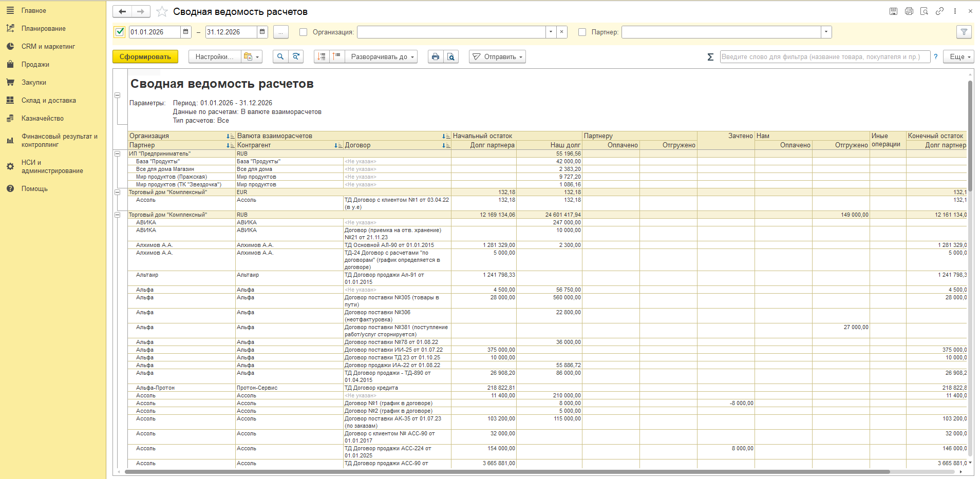980x479 pixels.
Task: Print report using toolbar printer icon
Action: (436, 56)
